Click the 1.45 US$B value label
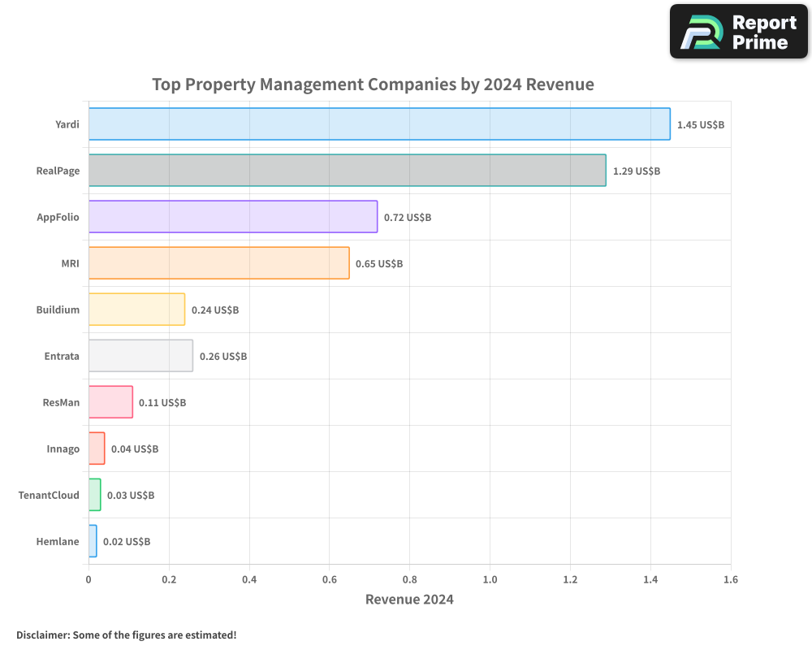Screen dimensions: 812x650 pos(699,124)
